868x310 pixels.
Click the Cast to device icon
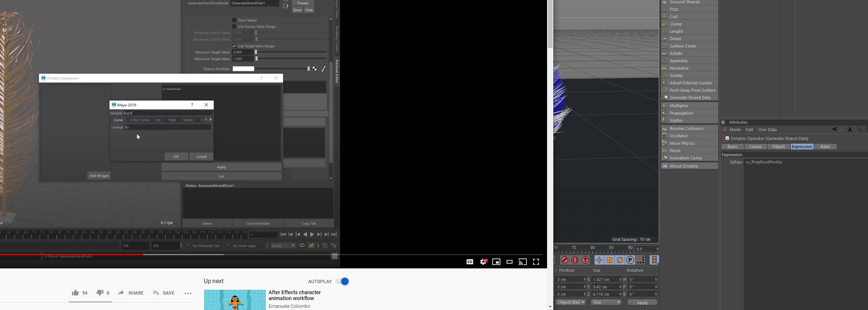pos(522,262)
